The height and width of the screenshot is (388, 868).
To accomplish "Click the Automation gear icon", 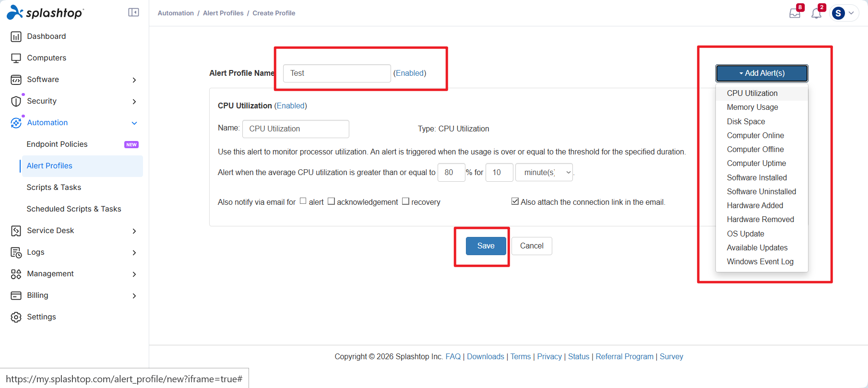I will tap(16, 123).
